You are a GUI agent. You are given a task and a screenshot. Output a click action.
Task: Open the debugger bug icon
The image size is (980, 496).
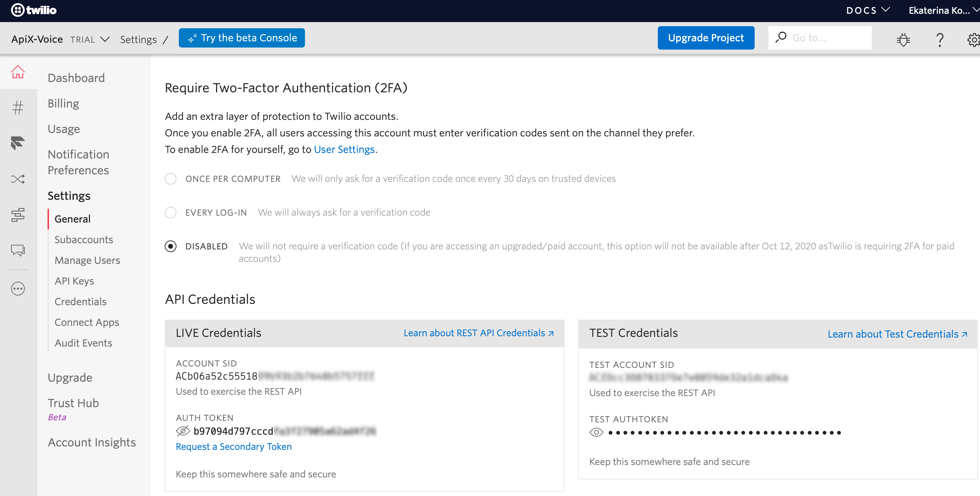tap(903, 39)
